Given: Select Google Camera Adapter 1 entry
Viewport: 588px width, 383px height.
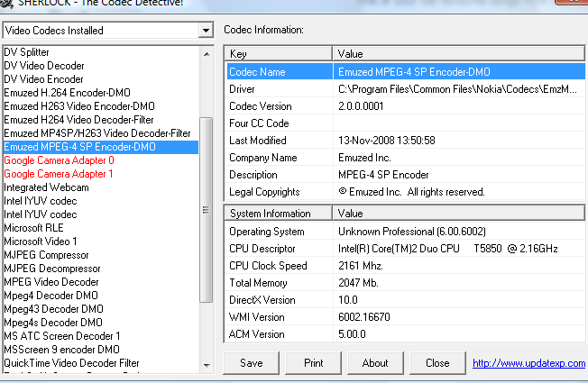Looking at the screenshot, I should (101, 174).
